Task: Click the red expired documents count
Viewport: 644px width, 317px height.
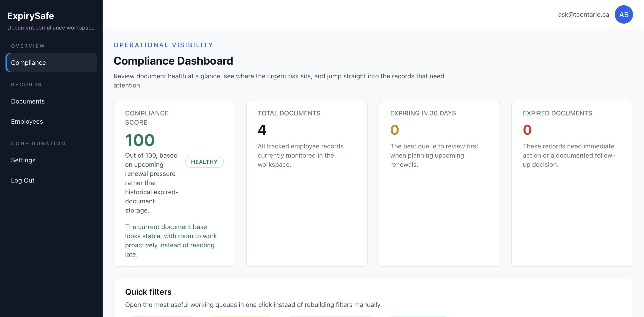Action: pyautogui.click(x=527, y=130)
